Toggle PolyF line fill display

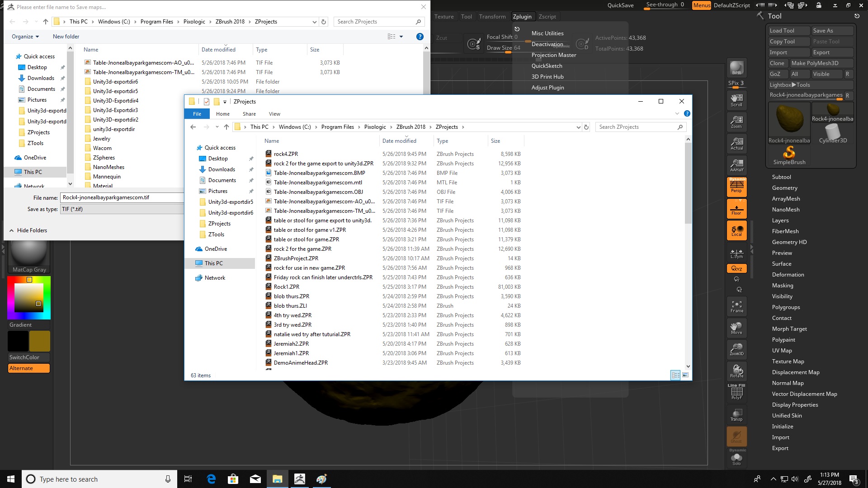[736, 392]
